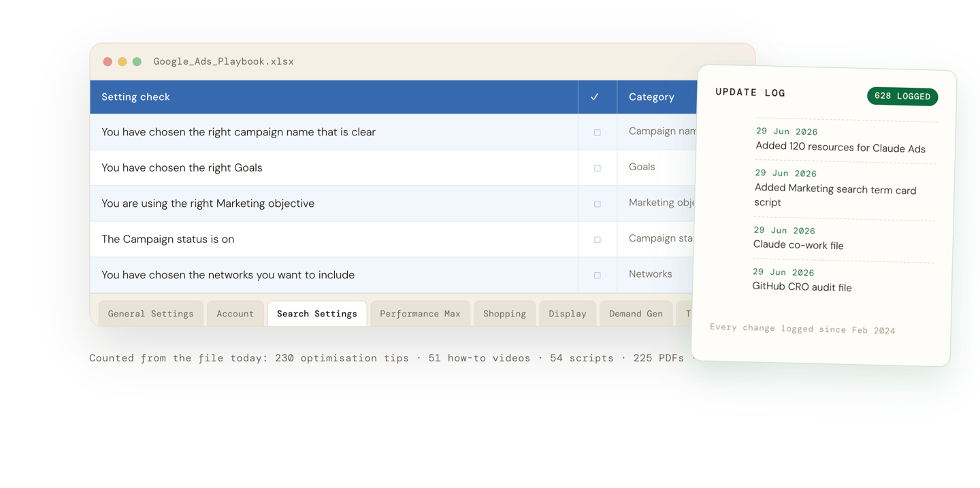Click the Networks category cell
The width and height of the screenshot is (980, 488).
650,274
